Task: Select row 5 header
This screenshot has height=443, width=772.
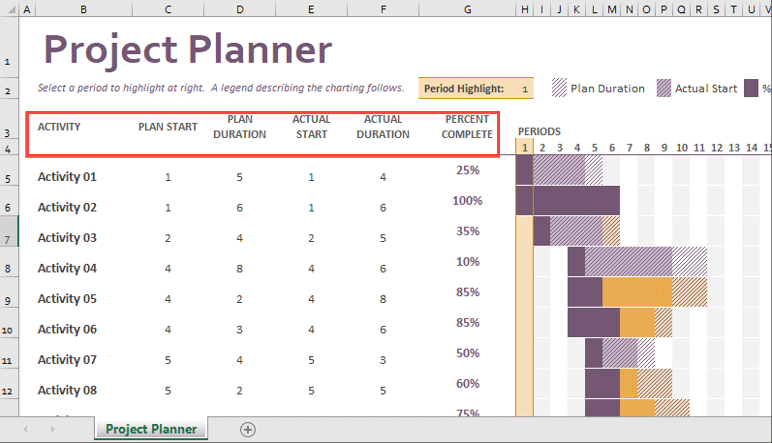Action: tap(8, 170)
